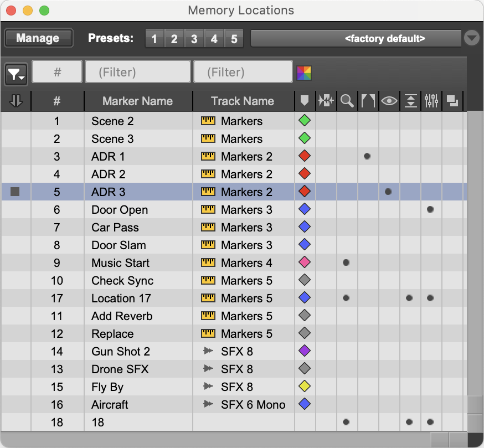
Task: Click the track arrow icon for Aircraft
Action: click(x=208, y=404)
